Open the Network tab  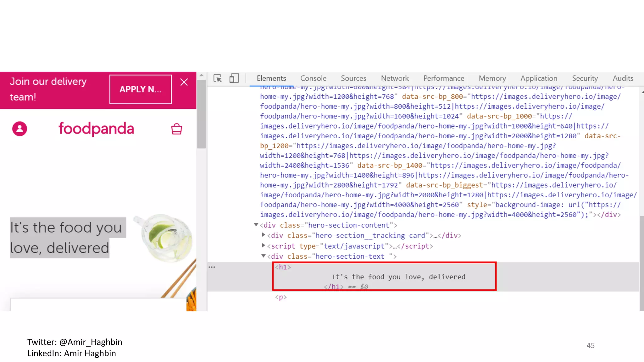point(395,78)
